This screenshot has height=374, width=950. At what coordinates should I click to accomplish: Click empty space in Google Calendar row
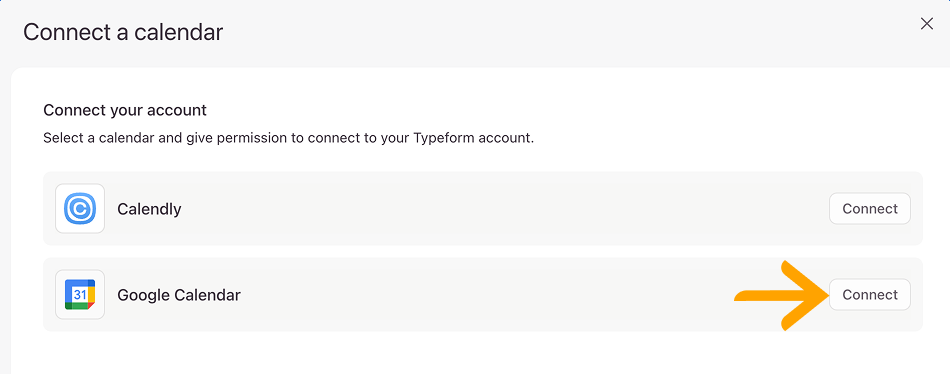tap(485, 295)
